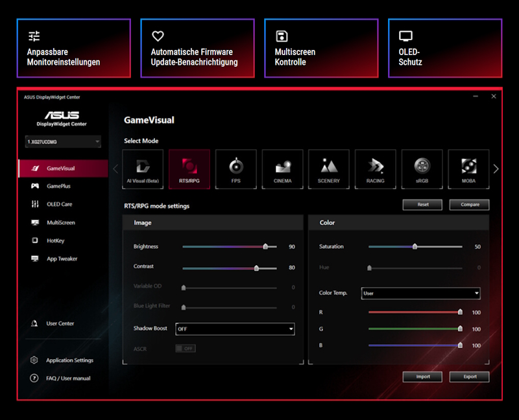Screen dimensions: 519x420
Task: Switch to sRGB mode
Action: click(422, 169)
